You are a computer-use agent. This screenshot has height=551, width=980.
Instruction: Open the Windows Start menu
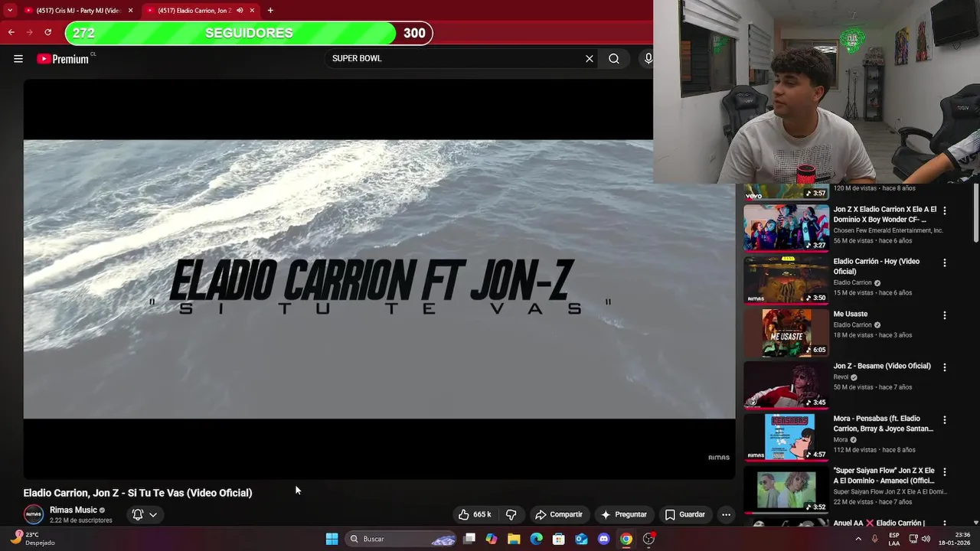click(x=332, y=539)
